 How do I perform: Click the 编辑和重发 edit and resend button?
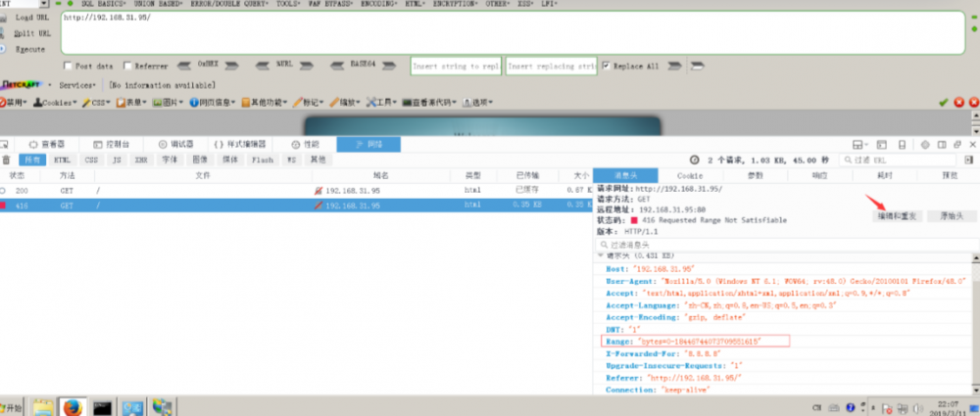(898, 216)
